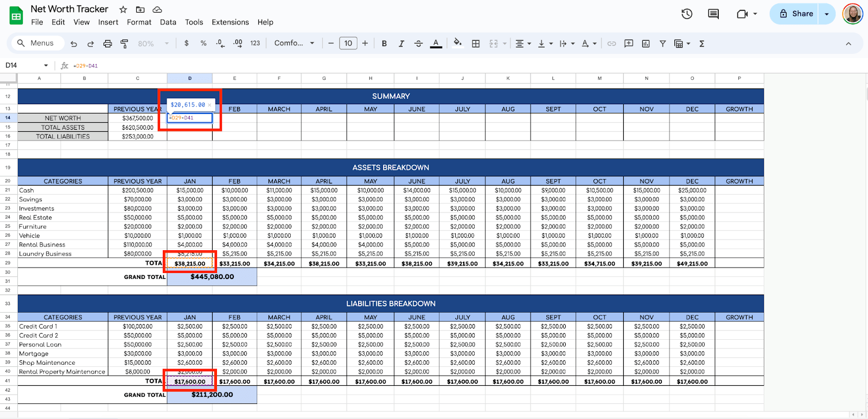Viewport: 868px width, 419px height.
Task: Star the Net Worth Tracker document
Action: pyautogui.click(x=123, y=9)
